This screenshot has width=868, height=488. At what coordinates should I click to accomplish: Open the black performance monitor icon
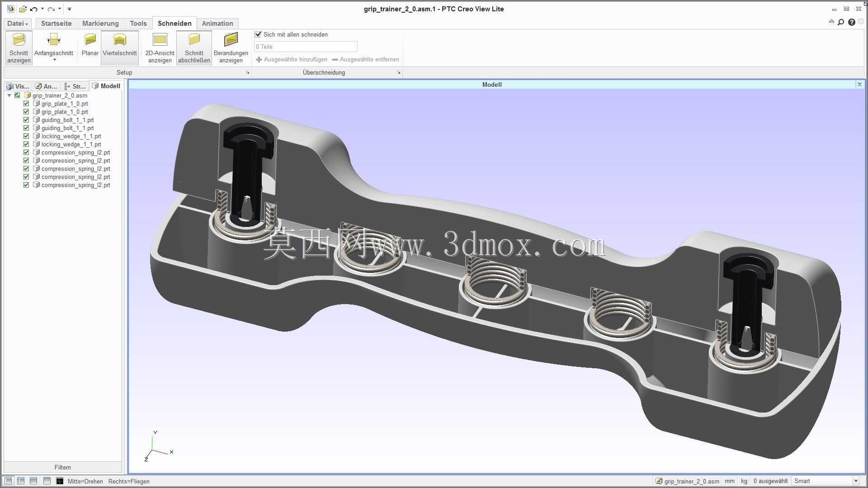coord(60,481)
